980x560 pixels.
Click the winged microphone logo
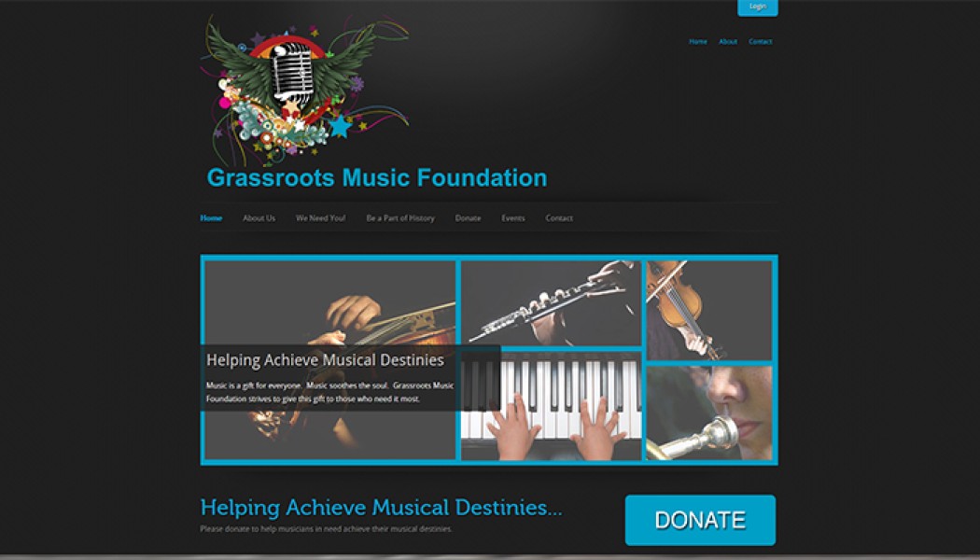[305, 91]
